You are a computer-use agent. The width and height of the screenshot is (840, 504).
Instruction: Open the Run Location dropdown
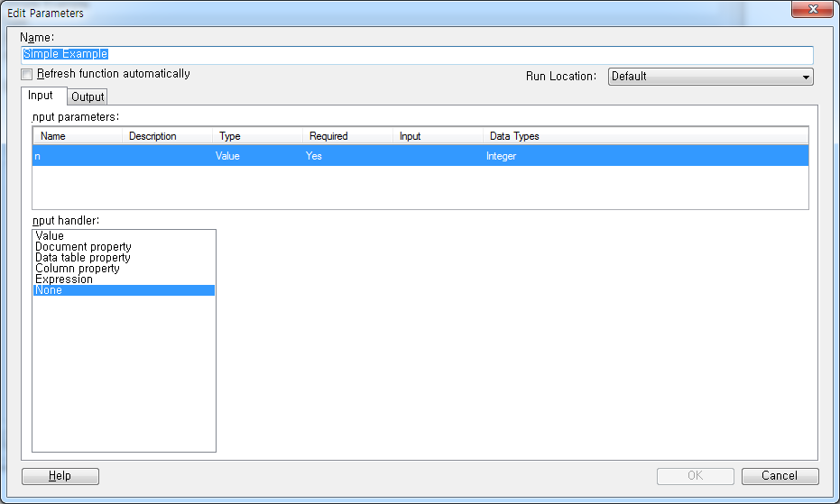tap(710, 77)
